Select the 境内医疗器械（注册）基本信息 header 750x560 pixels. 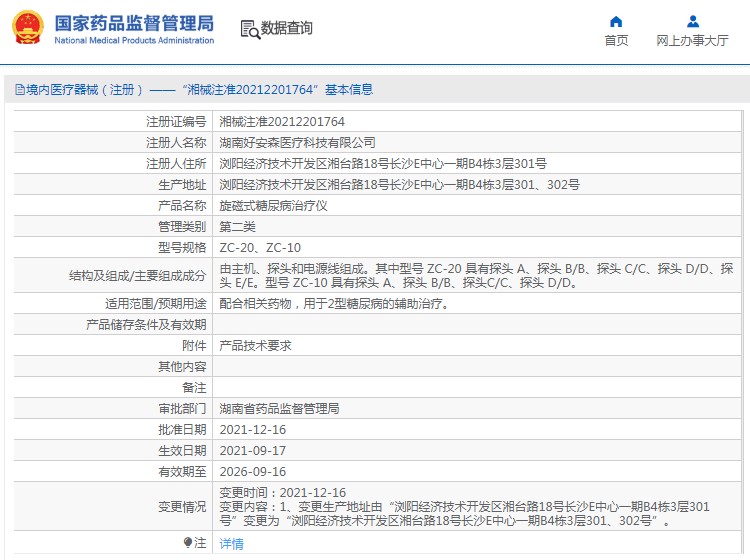[x=194, y=89]
